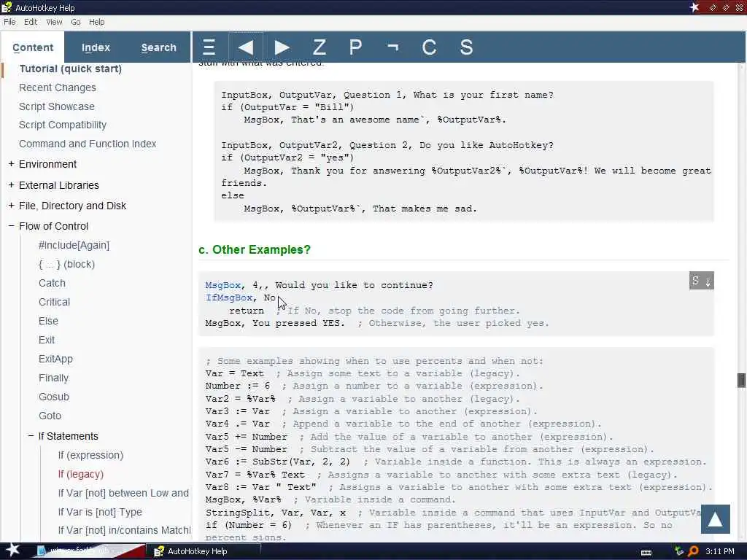Expand the Environment tree node
The width and height of the screenshot is (747, 560).
pyautogui.click(x=11, y=164)
